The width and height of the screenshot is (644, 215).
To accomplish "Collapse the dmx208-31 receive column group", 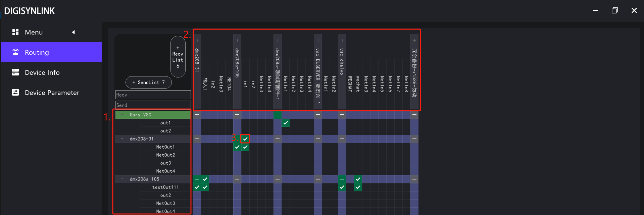I will click(x=197, y=41).
